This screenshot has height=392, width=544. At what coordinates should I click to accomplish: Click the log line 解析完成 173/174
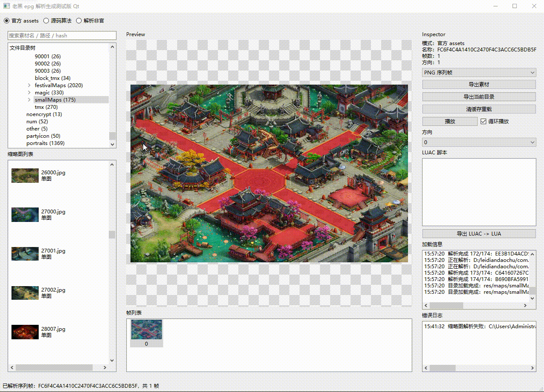pos(476,273)
